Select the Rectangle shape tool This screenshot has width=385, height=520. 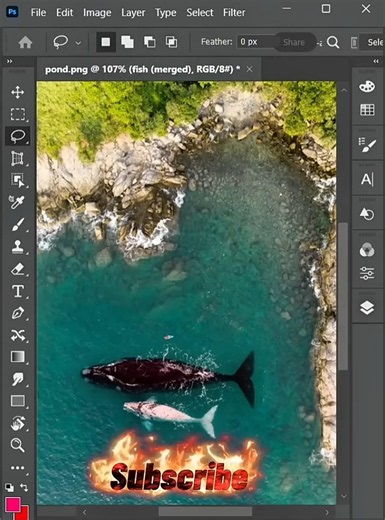coord(18,401)
